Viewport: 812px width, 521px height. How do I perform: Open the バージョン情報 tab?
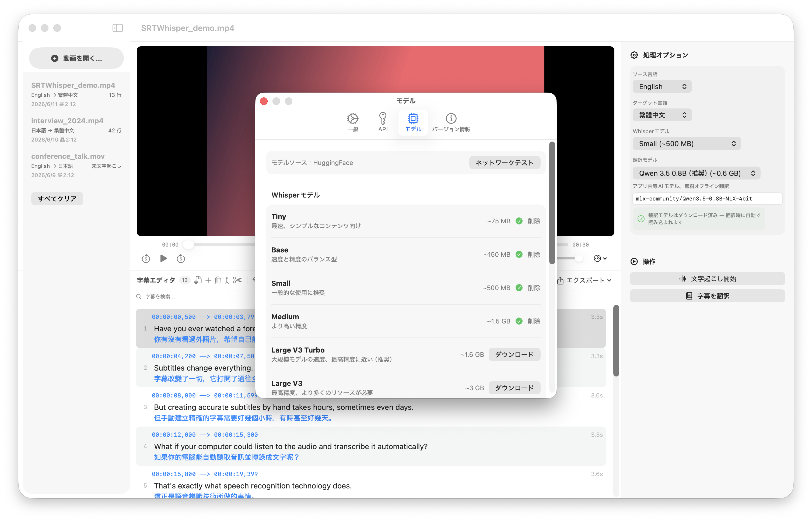[x=451, y=122]
